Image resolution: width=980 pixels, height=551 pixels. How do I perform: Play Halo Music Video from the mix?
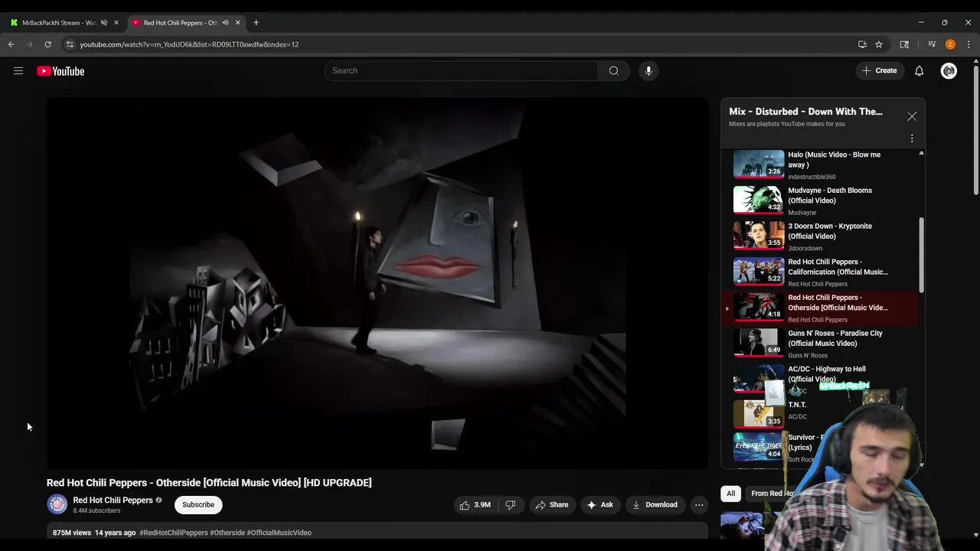click(x=819, y=165)
